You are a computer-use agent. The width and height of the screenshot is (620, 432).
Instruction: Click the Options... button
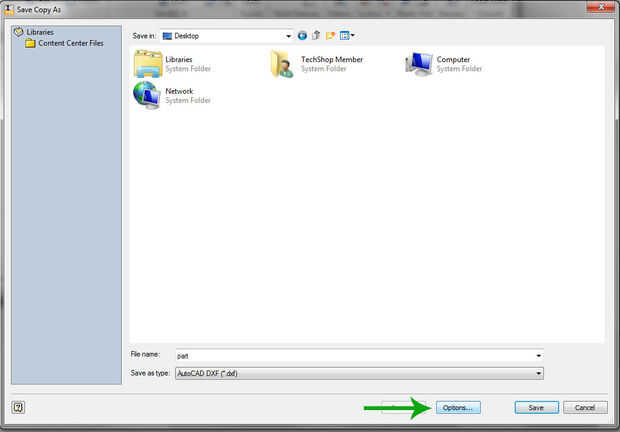coord(458,407)
